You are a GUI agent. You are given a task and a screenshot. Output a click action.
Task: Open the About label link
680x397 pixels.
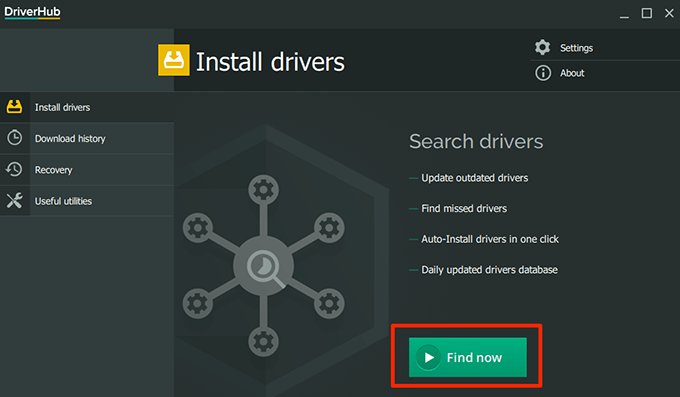click(572, 73)
